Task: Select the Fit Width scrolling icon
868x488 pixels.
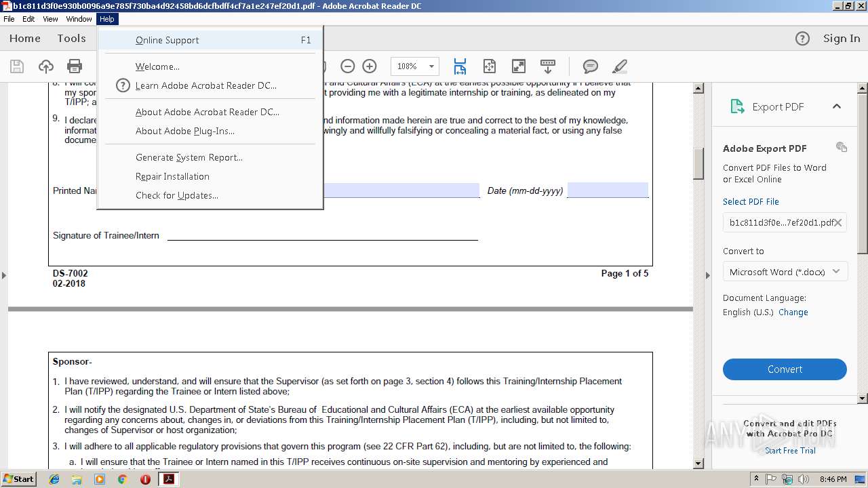Action: tap(460, 66)
